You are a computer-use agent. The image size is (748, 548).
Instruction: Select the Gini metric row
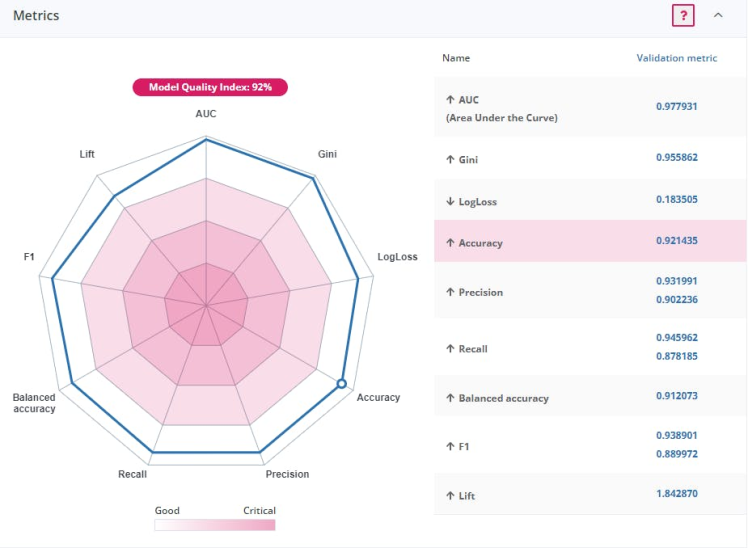pyautogui.click(x=590, y=159)
